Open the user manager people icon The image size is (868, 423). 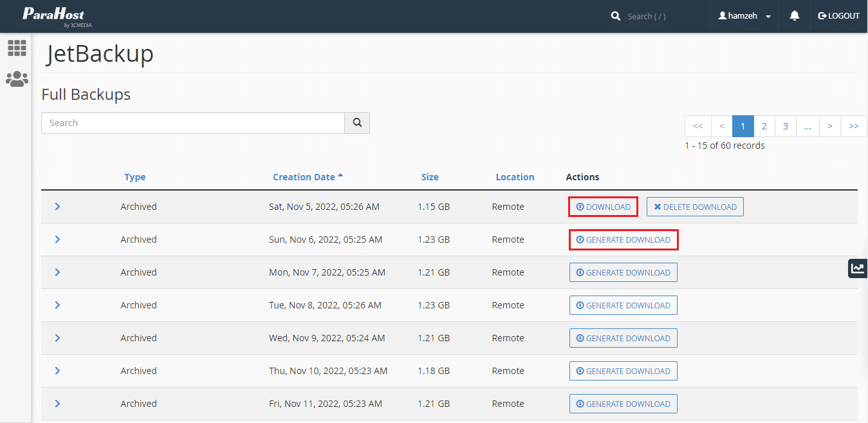pos(17,79)
